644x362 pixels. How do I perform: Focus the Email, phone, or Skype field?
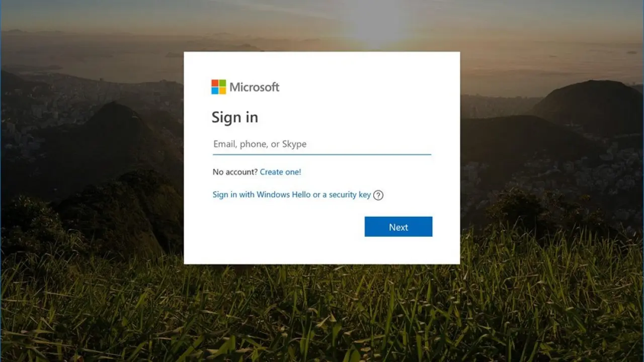click(x=322, y=144)
